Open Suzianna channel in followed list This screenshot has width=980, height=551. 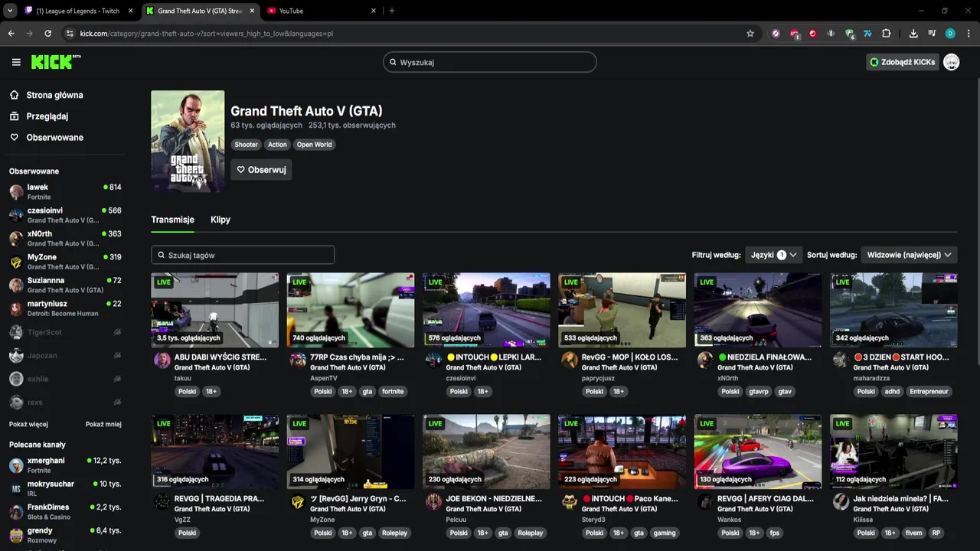pos(65,285)
